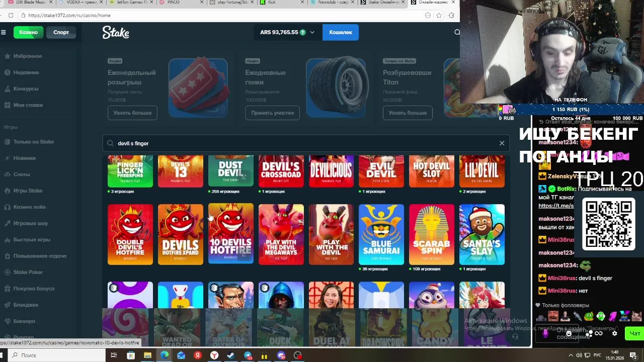
Task: Click Принять участие under Ежедневные гонки
Action: coord(272,113)
